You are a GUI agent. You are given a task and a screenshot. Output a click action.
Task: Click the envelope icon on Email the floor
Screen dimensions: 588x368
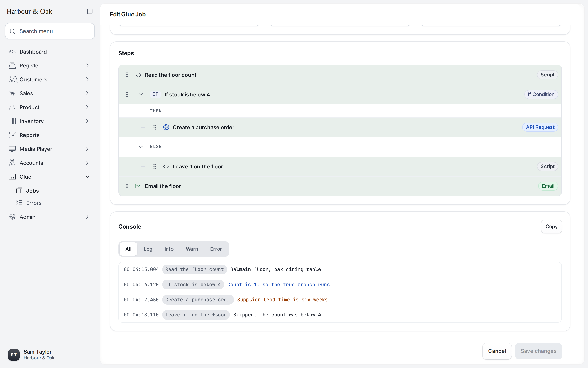click(138, 186)
